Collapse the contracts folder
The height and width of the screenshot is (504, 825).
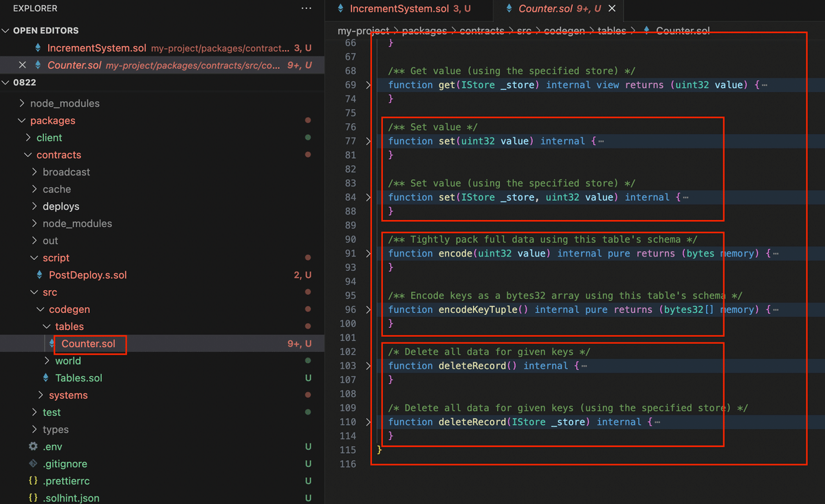28,155
